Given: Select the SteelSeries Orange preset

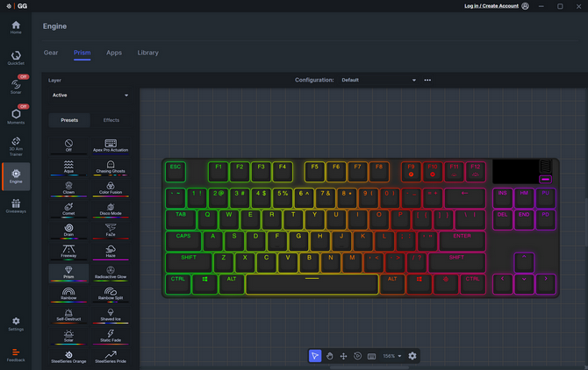Looking at the screenshot, I should [68, 358].
